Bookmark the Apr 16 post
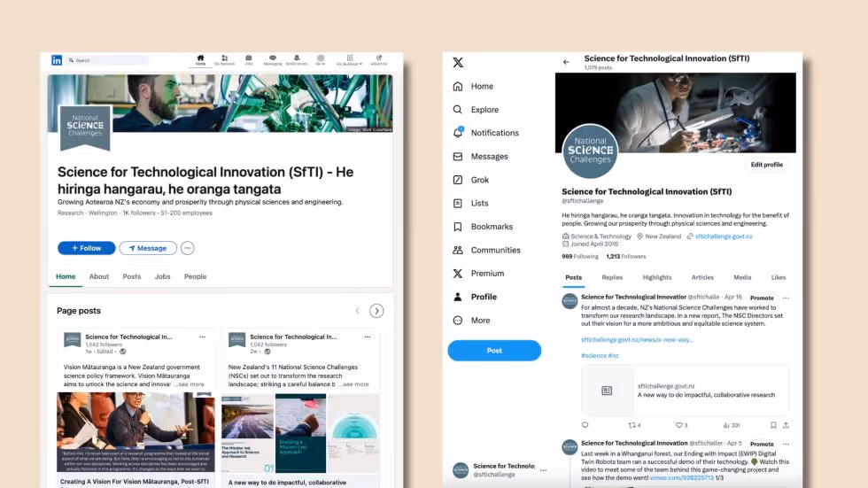The image size is (868, 488). pyautogui.click(x=773, y=425)
